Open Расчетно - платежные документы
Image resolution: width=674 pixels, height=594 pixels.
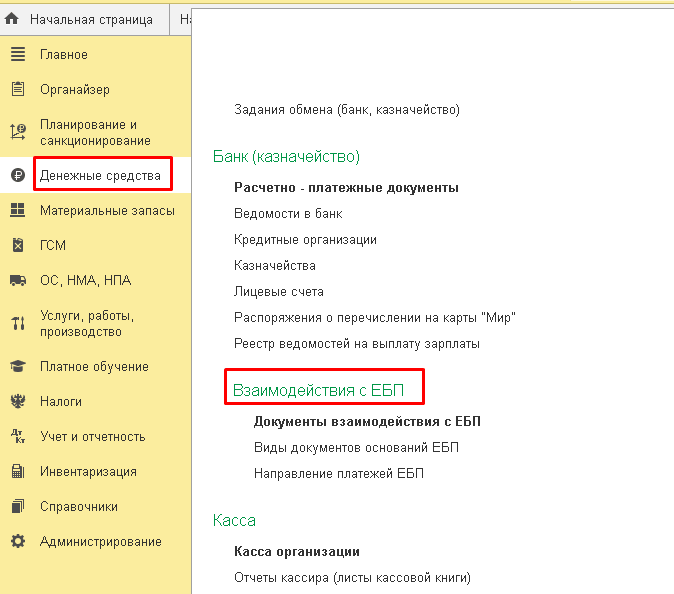tap(346, 188)
